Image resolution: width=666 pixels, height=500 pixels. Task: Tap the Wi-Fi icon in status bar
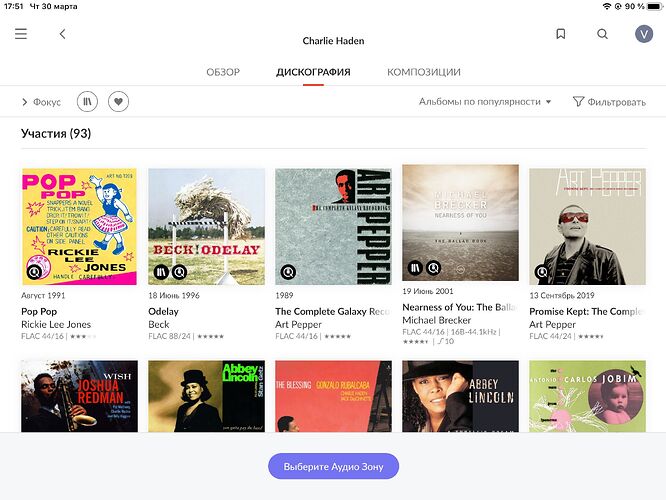point(607,6)
